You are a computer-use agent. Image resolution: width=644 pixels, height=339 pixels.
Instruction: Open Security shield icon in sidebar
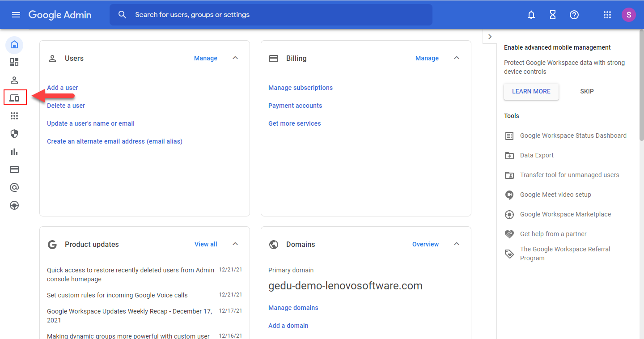(x=14, y=134)
